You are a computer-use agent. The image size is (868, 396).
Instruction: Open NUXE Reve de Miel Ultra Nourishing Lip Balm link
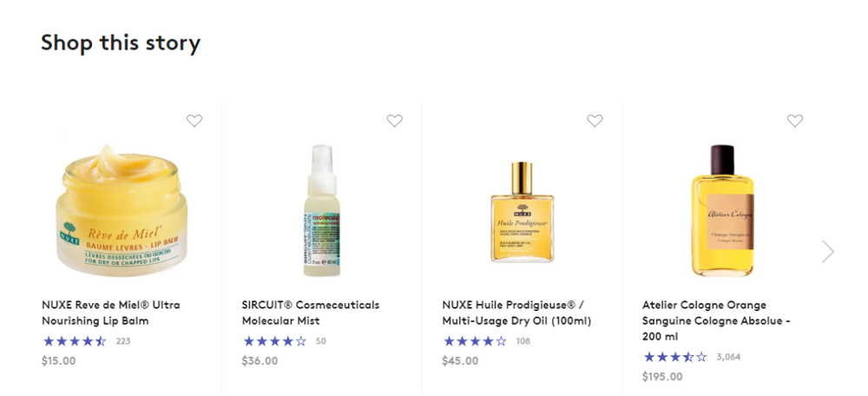tap(111, 313)
